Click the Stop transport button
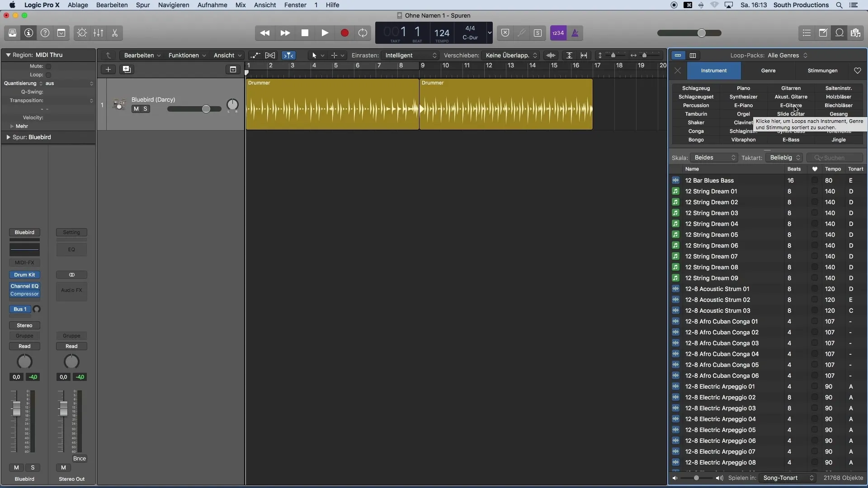This screenshot has width=868, height=488. click(305, 33)
